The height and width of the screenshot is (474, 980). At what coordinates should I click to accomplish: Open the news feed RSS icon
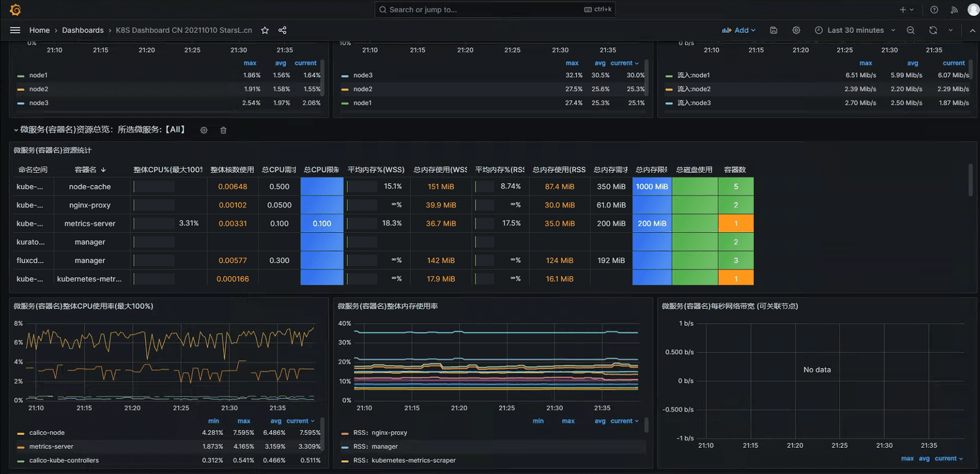tap(954, 10)
